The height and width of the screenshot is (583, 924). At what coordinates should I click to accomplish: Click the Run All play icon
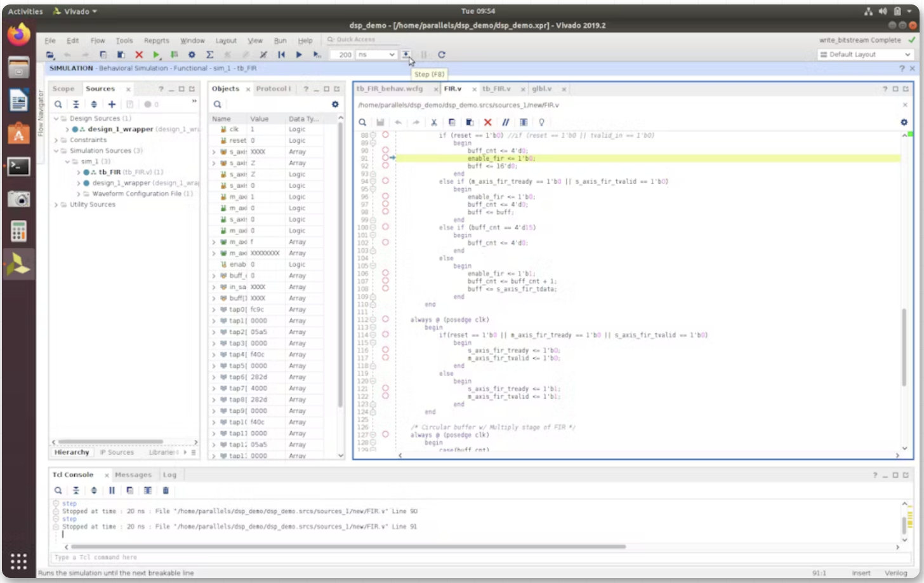pyautogui.click(x=299, y=55)
